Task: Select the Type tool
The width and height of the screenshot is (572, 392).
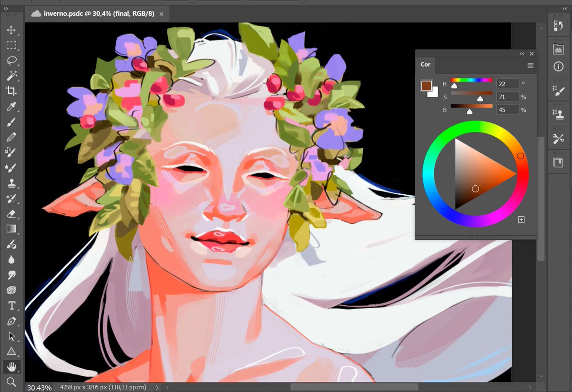Action: [11, 305]
